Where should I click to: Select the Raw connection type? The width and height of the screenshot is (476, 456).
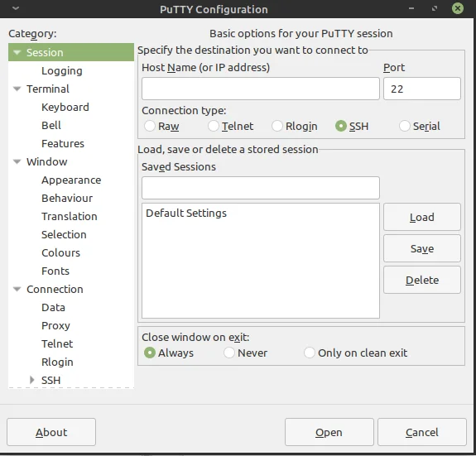click(150, 126)
